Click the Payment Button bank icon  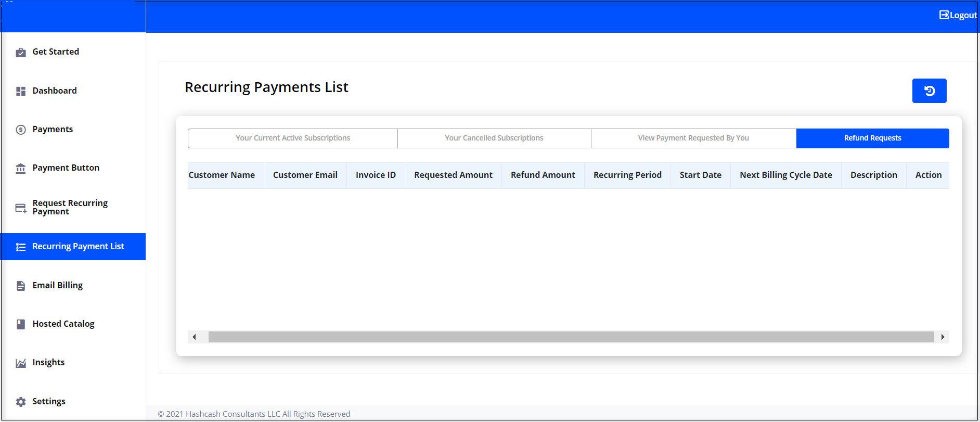pos(21,168)
